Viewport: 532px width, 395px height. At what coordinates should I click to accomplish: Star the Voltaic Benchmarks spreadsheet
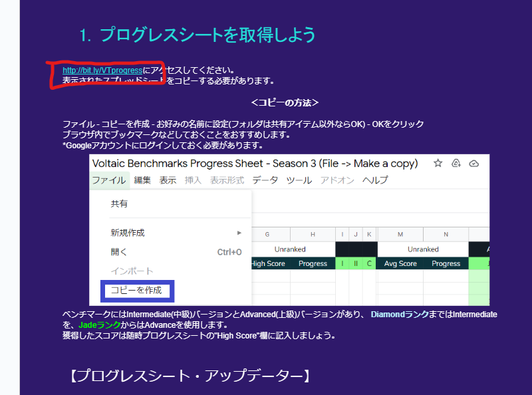point(437,163)
